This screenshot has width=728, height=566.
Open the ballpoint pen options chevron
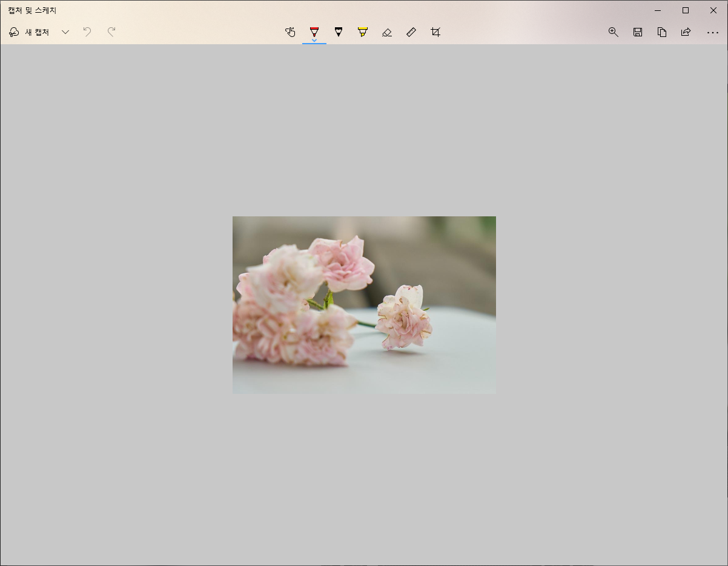click(x=314, y=41)
